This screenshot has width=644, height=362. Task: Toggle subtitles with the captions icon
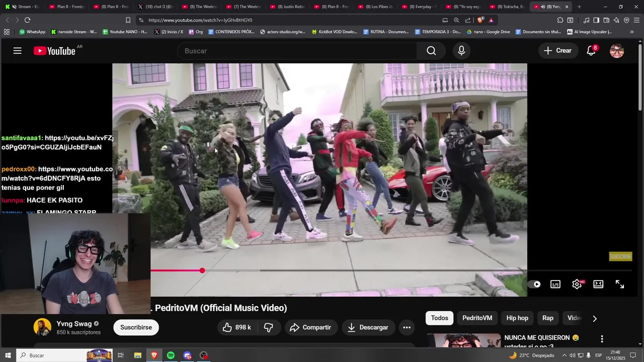click(x=555, y=284)
